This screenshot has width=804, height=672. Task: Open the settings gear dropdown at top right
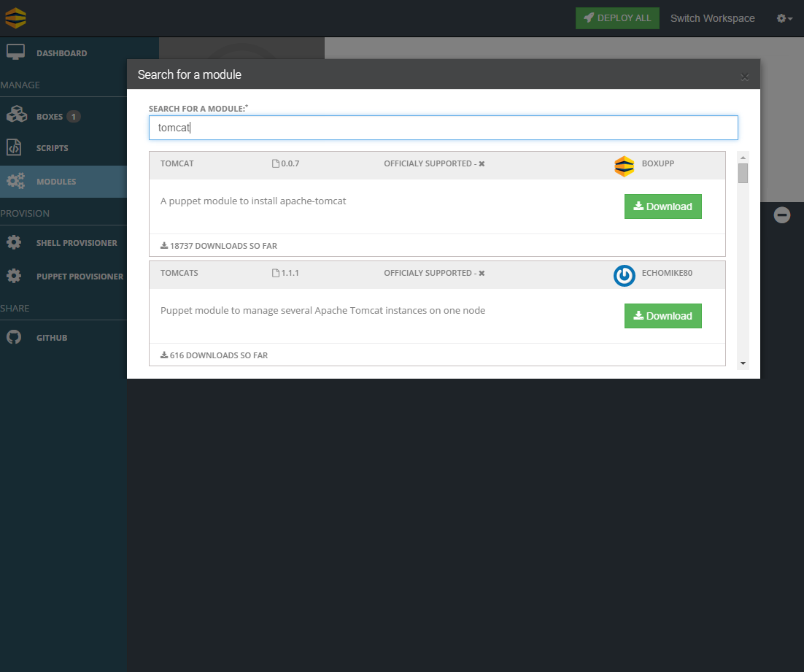tap(782, 18)
